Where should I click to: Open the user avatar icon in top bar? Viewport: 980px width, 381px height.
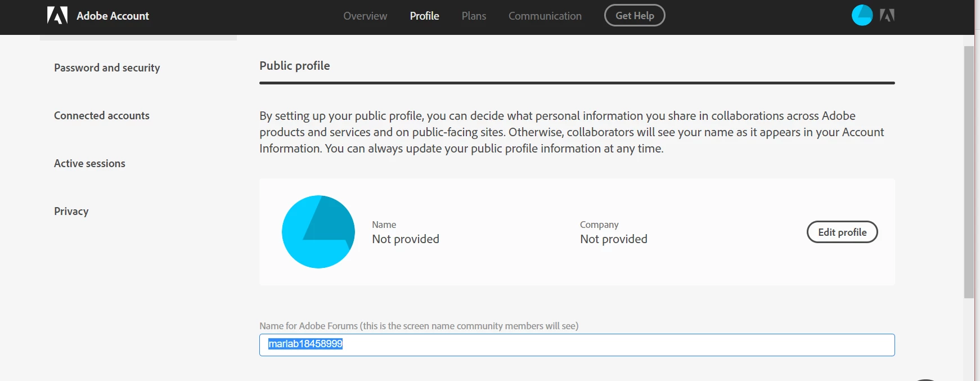coord(862,15)
